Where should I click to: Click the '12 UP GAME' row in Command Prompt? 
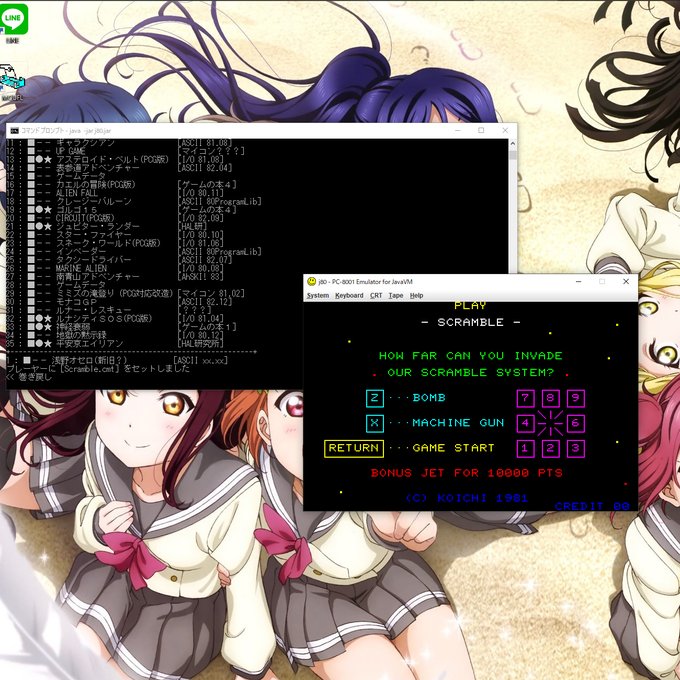(x=125, y=151)
